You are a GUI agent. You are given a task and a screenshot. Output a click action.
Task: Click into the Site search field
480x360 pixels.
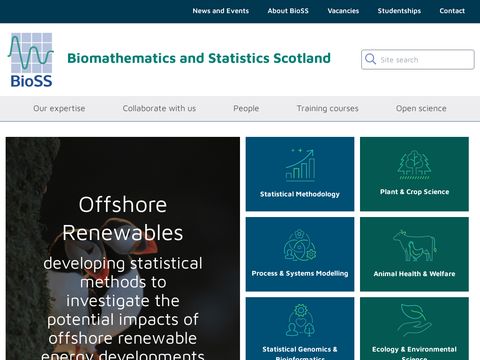(418, 60)
